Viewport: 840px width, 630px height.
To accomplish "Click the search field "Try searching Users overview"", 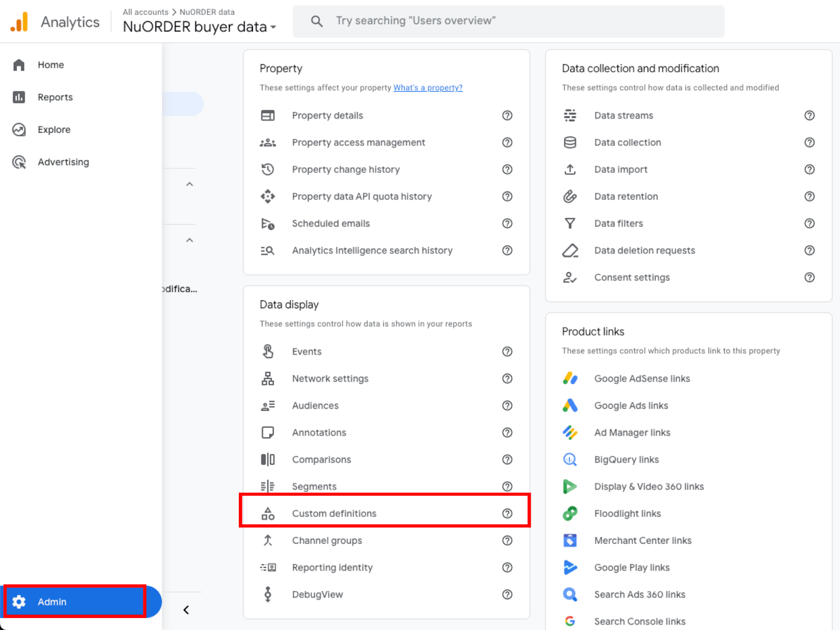I will (509, 21).
